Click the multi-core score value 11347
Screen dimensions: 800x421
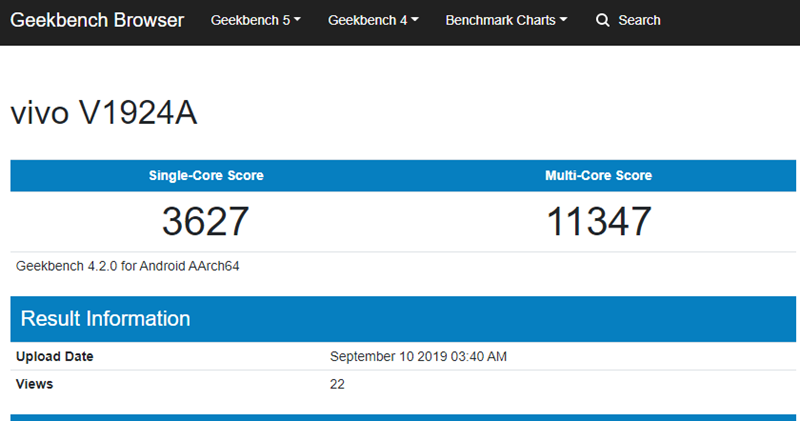point(598,221)
